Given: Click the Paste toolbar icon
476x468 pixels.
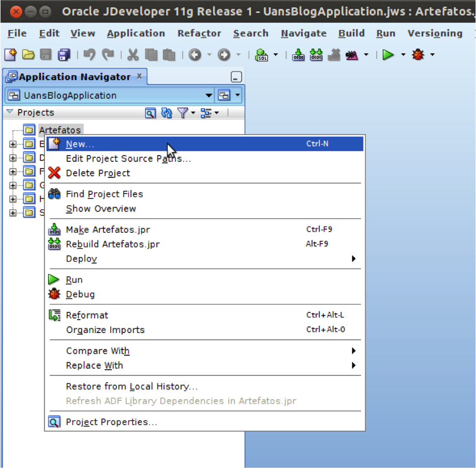Looking at the screenshot, I should click(x=169, y=55).
